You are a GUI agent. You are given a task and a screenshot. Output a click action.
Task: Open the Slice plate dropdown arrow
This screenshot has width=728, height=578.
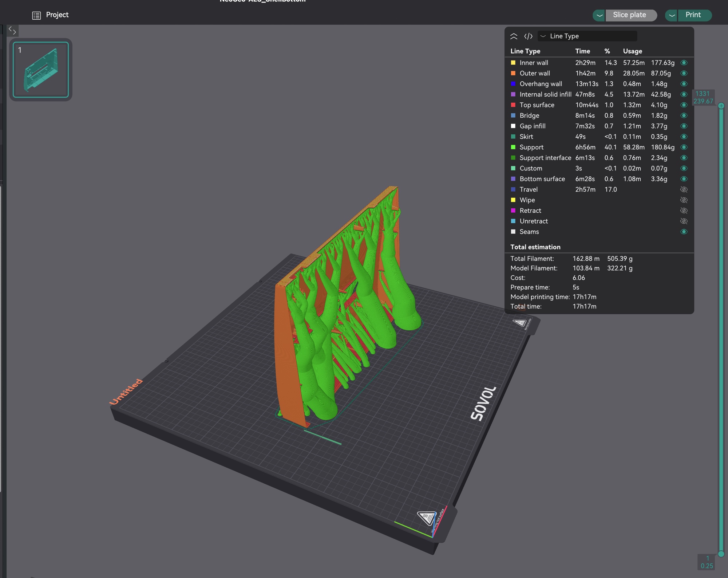[x=599, y=15]
